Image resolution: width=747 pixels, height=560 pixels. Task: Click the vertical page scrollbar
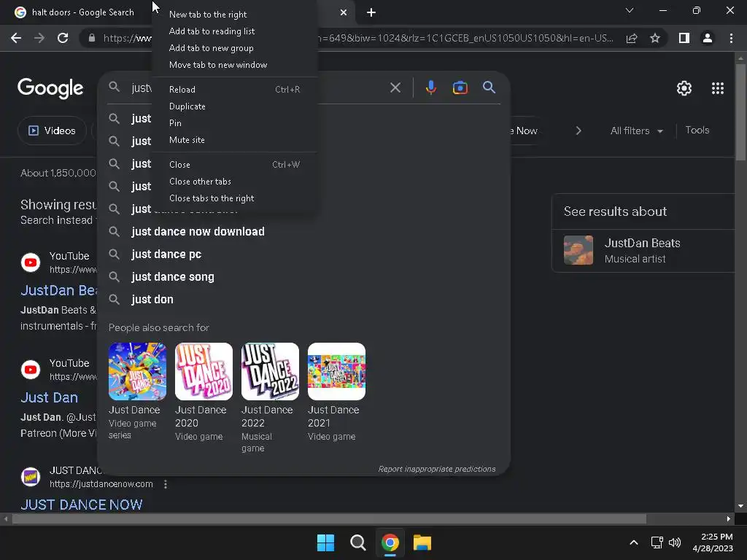740,112
